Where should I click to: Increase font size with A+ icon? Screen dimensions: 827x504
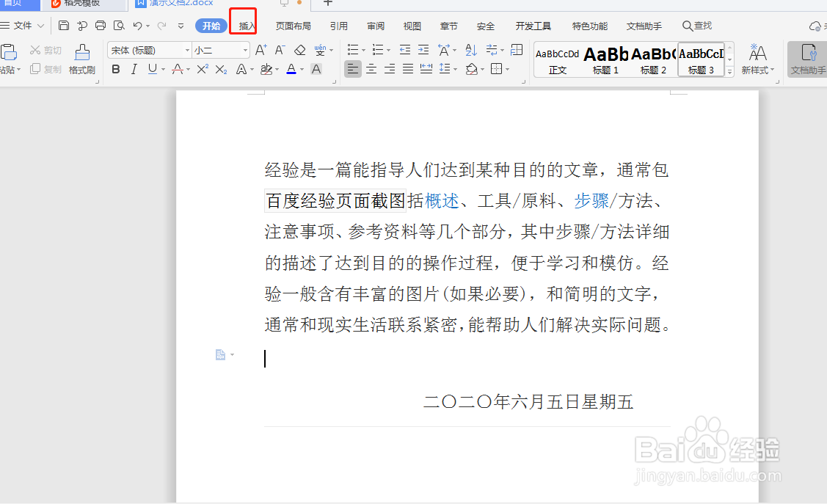click(x=261, y=50)
